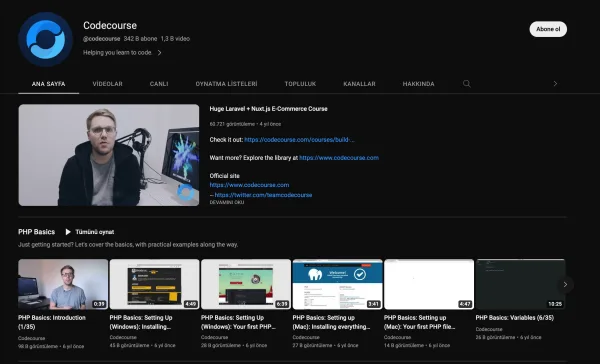Image resolution: width=600 pixels, height=364 pixels.
Task: Open the TOPLULUK tab
Action: 300,84
